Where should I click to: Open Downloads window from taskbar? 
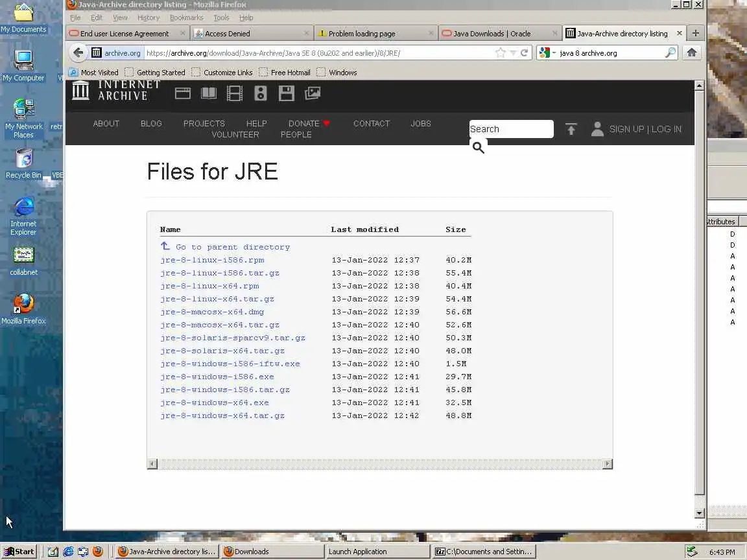[272, 552]
